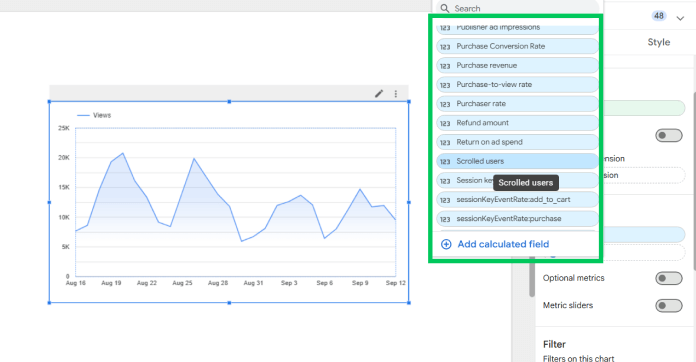This screenshot has width=696, height=362.
Task: Click the 123 icon beside Refund amount
Action: (445, 123)
